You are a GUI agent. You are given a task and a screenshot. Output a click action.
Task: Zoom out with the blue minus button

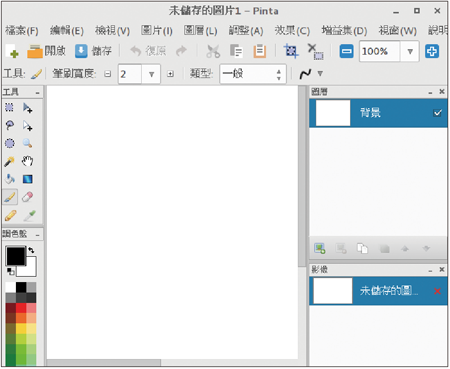click(x=346, y=51)
